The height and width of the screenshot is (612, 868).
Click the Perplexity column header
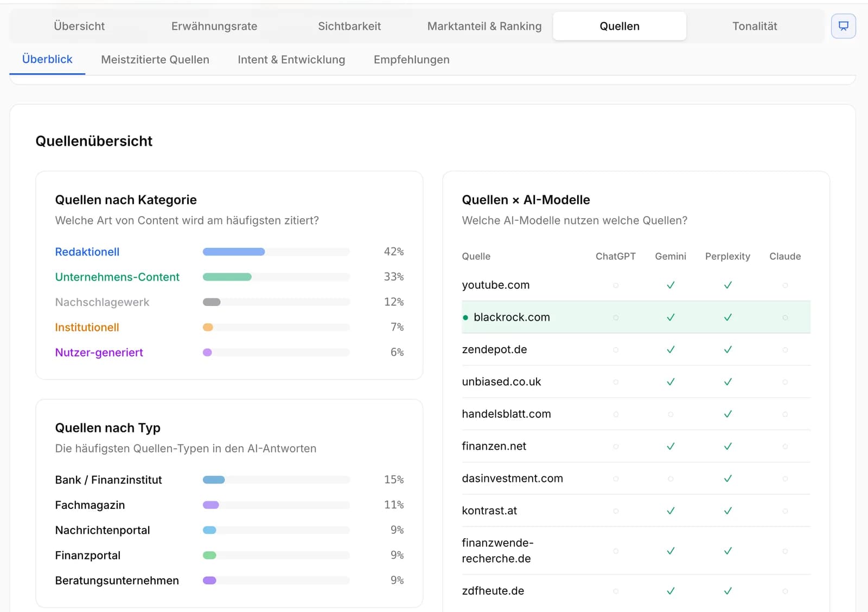(x=727, y=256)
